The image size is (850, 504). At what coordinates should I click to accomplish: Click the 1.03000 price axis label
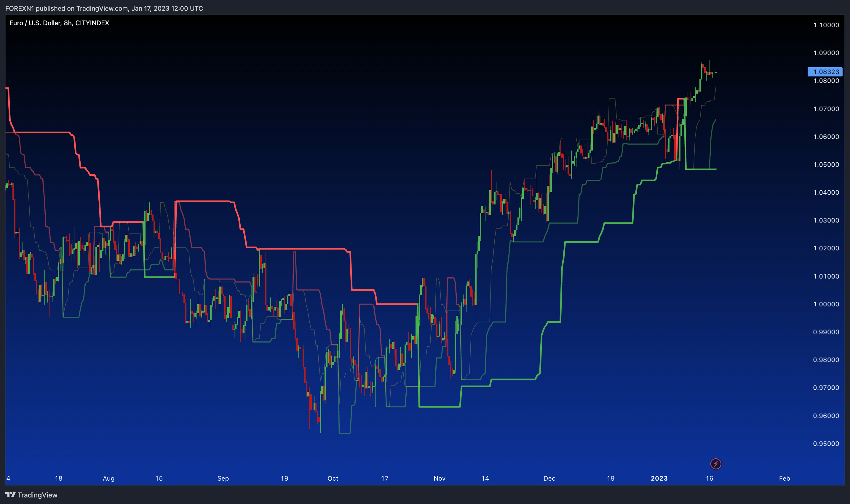[x=826, y=220]
